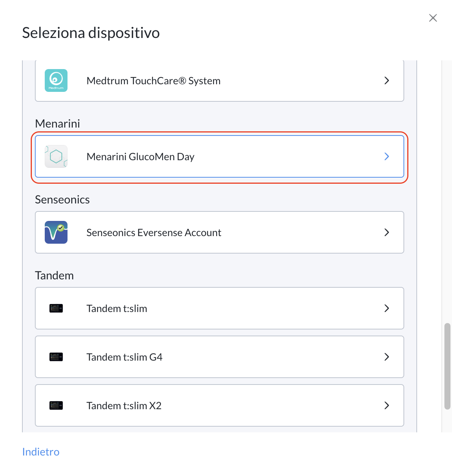Image resolution: width=452 pixels, height=476 pixels.
Task: Open chevron next to Medtrum TouchCare System
Action: (x=387, y=80)
